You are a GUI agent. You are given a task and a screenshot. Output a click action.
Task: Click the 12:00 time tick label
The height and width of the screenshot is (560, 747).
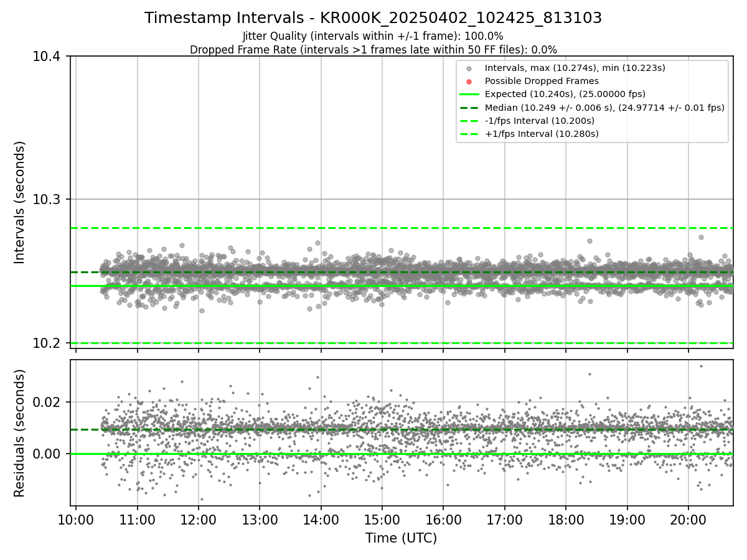pos(199,520)
